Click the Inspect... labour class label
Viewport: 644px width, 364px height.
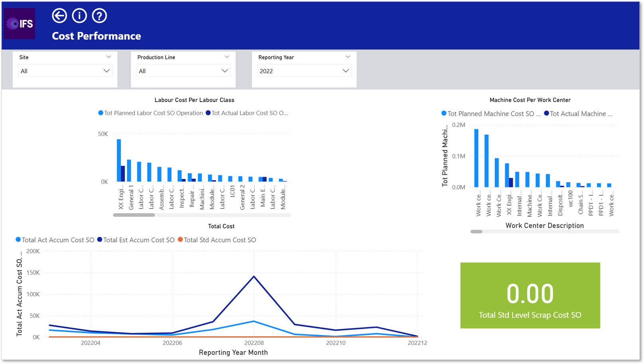point(181,197)
